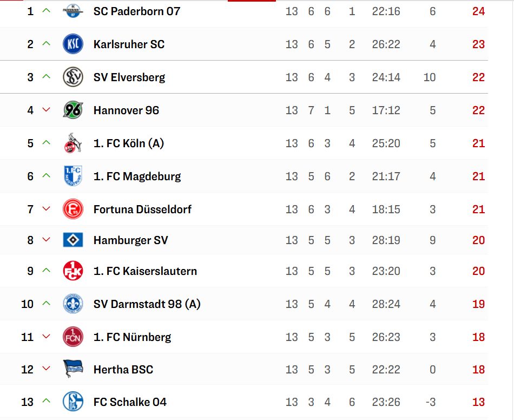Image resolution: width=514 pixels, height=420 pixels.
Task: Click the SV Darmstadt 98 crest
Action: tap(73, 304)
